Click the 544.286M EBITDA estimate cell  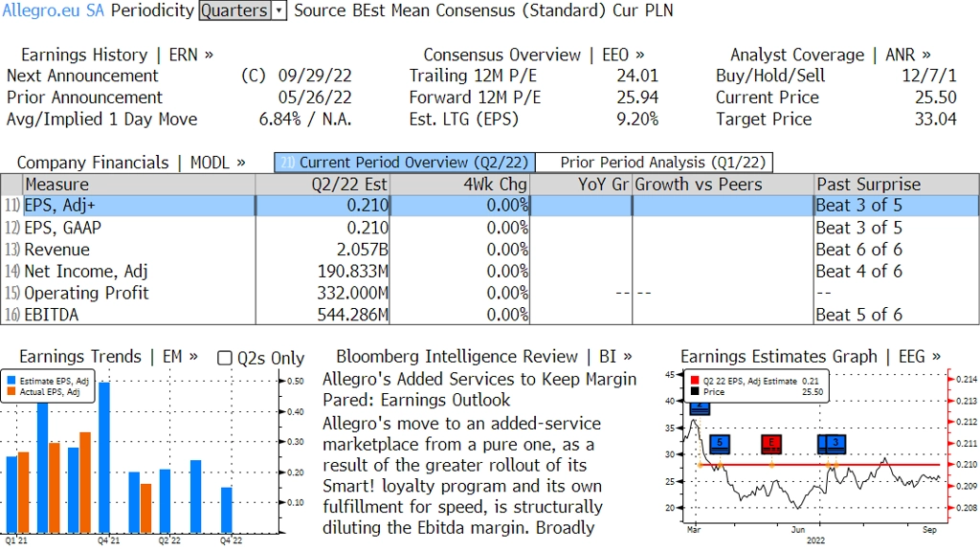352,314
